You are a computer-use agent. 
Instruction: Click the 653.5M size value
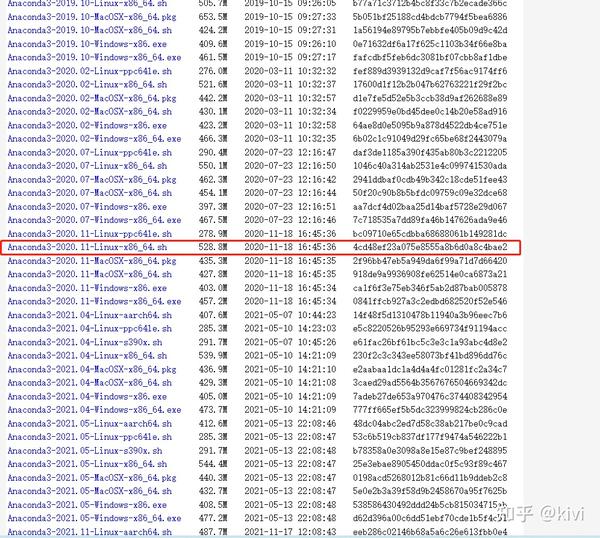click(x=213, y=17)
